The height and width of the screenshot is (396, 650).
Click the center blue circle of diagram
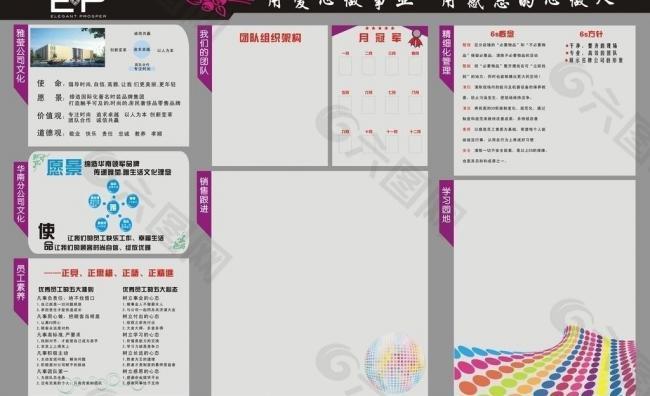coord(113,207)
